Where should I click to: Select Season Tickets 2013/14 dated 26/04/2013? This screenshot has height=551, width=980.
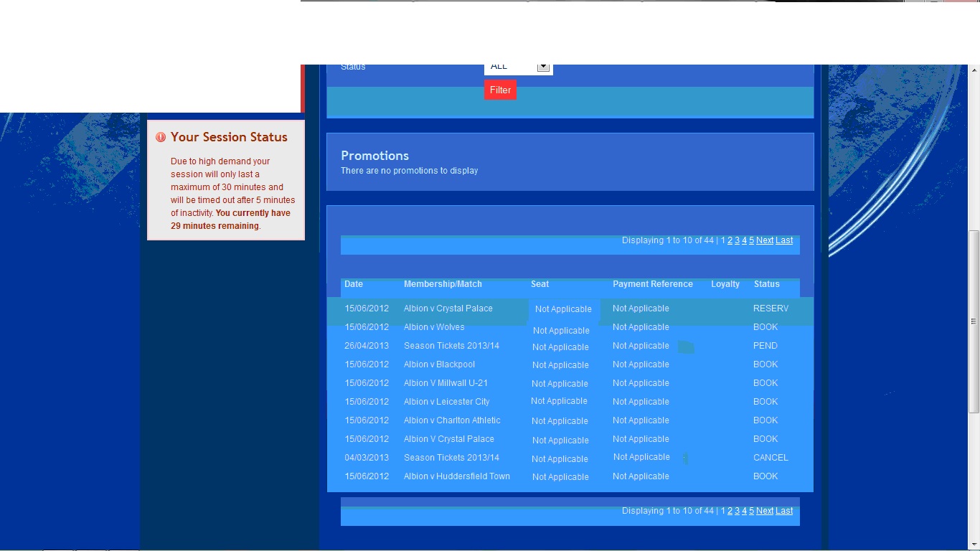pyautogui.click(x=451, y=346)
